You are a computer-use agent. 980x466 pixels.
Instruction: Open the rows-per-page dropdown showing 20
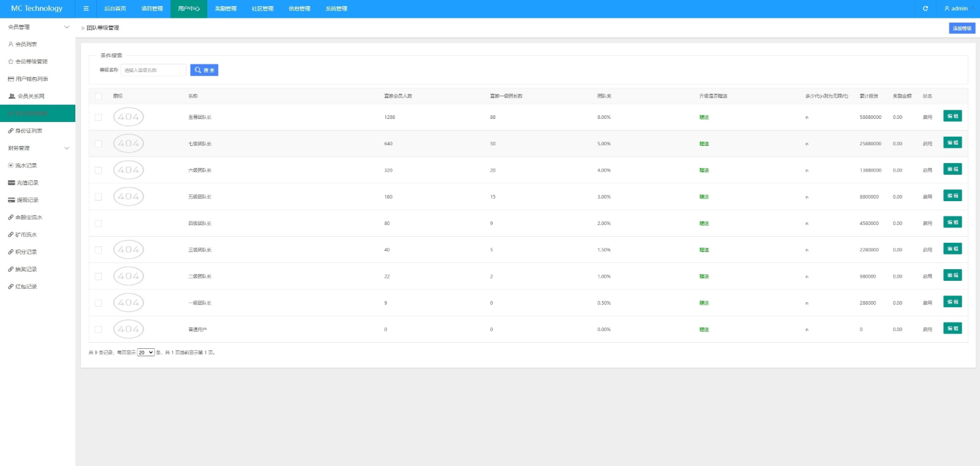point(146,353)
